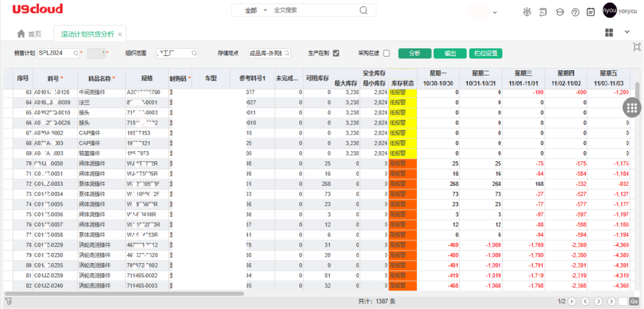Click the U9cloud logo
The height and width of the screenshot is (309, 644).
(x=38, y=9)
